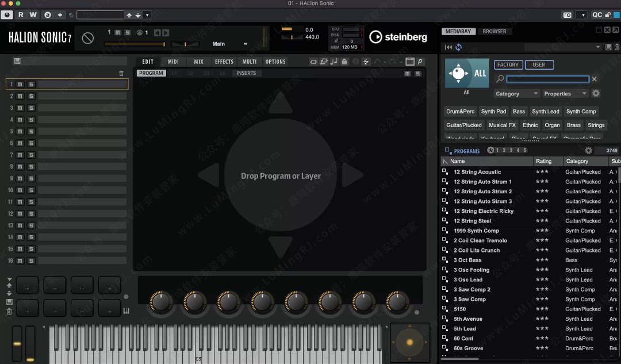The width and height of the screenshot is (621, 364).
Task: Mute slot 1 in the program rack
Action: (x=20, y=85)
